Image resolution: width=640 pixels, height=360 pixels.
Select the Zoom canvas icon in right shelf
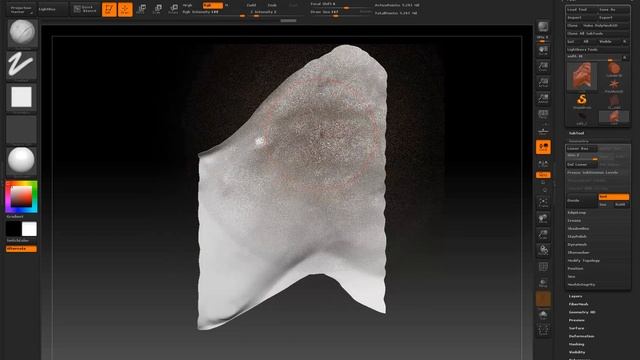click(x=543, y=67)
